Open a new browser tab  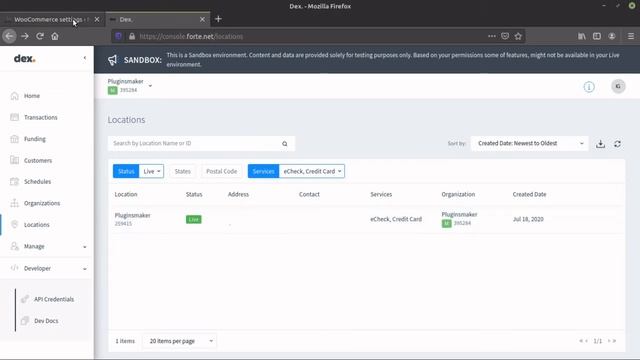click(218, 19)
